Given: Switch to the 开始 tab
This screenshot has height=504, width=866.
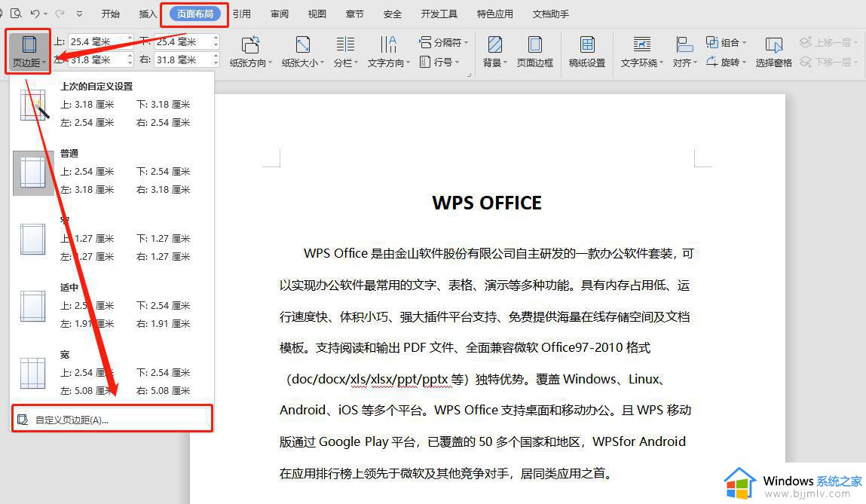Looking at the screenshot, I should (111, 14).
